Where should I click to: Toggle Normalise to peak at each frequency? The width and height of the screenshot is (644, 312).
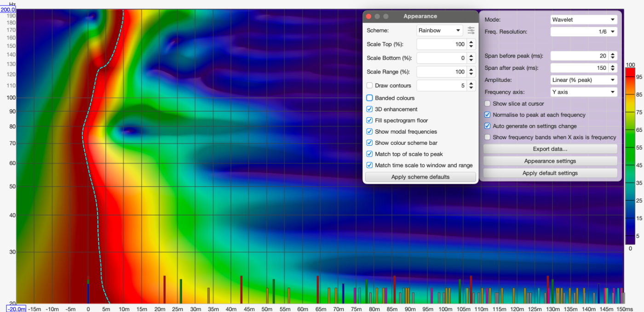488,115
